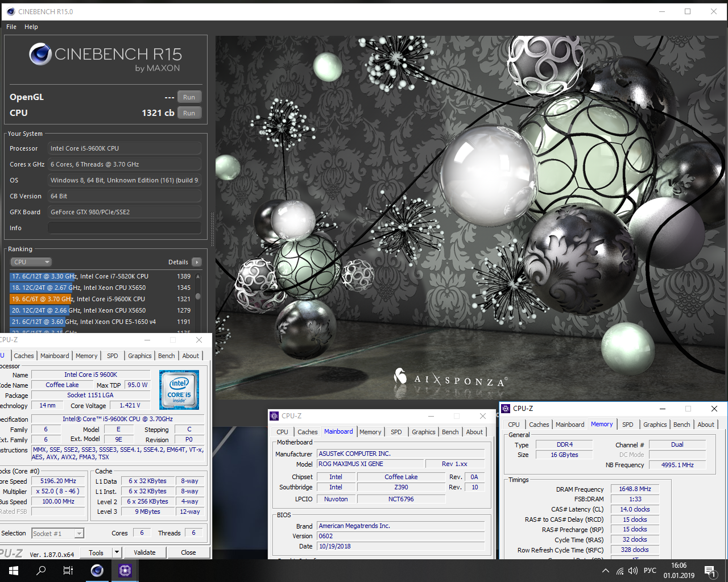The width and height of the screenshot is (728, 582).
Task: Open Graphics tab in left CPU-Z window
Action: click(140, 356)
